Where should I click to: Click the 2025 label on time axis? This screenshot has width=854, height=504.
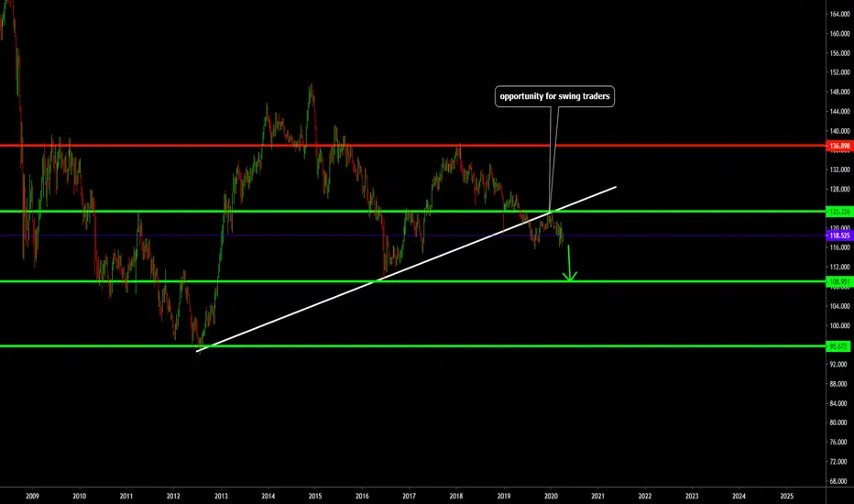786,496
